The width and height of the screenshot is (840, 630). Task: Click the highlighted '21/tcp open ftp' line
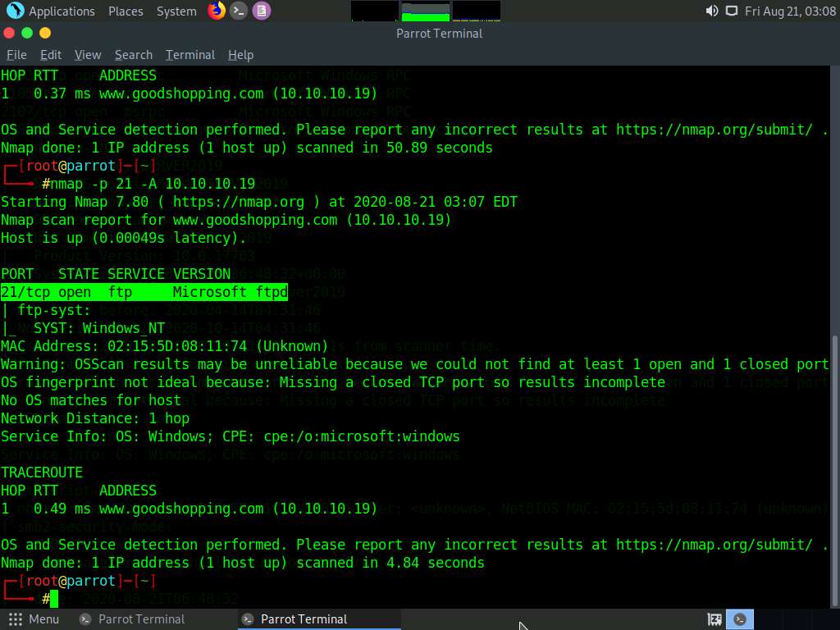pos(144,292)
